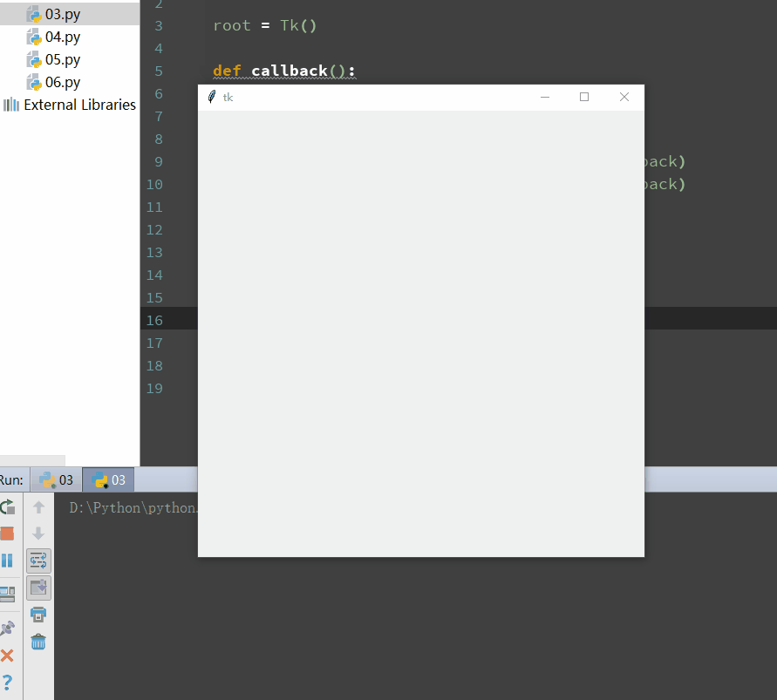
Task: Click the External Libraries bar-chart icon
Action: [11, 105]
